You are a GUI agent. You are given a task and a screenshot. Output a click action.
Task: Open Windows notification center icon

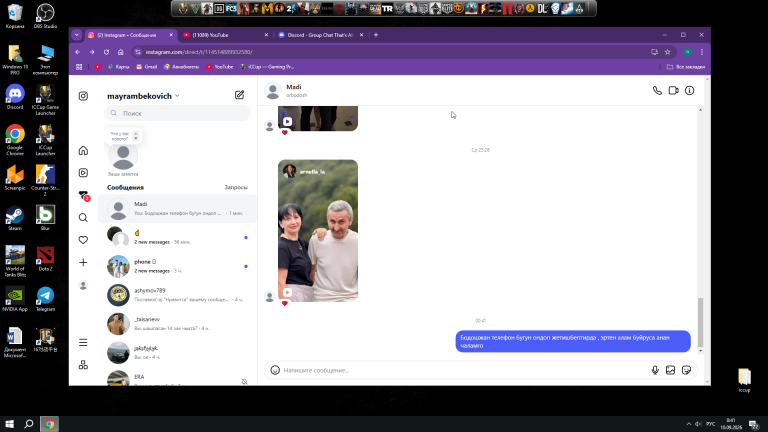[754, 425]
